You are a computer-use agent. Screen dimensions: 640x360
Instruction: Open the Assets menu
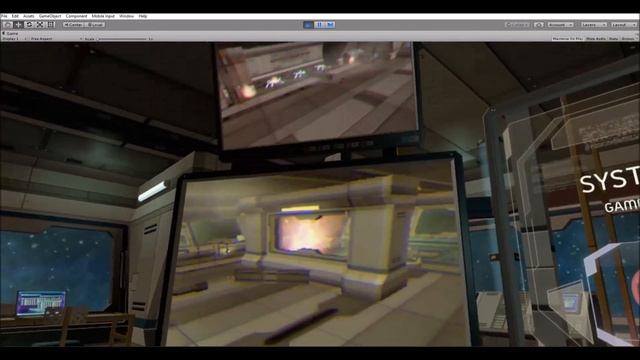pos(29,16)
